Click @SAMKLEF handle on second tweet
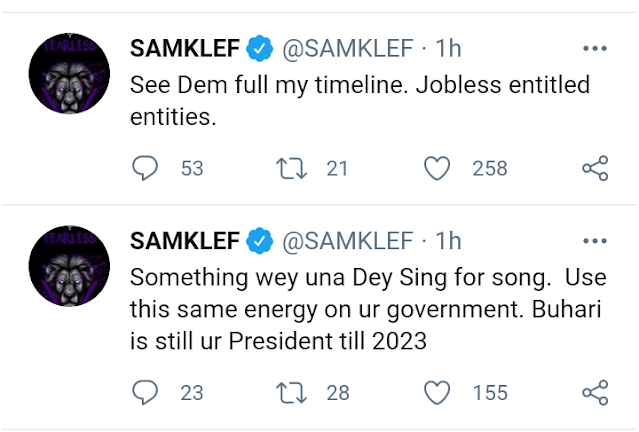Viewport: 639px width, 432px height. [x=347, y=242]
